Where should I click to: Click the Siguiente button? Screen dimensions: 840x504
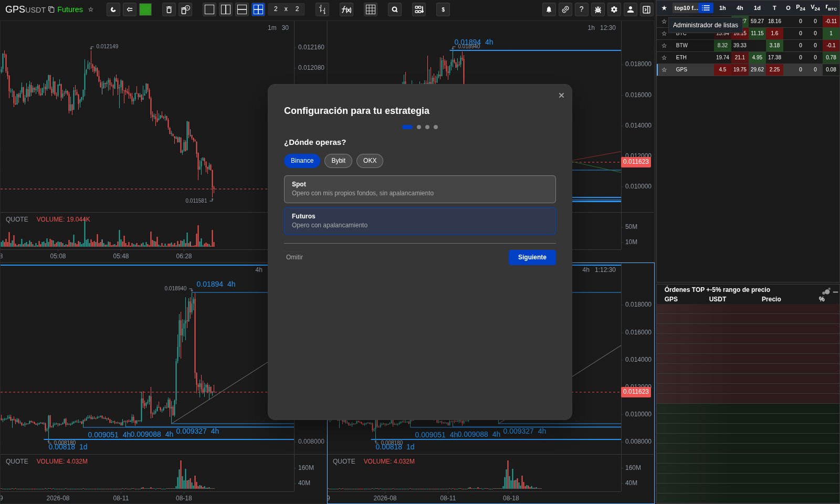(x=532, y=257)
